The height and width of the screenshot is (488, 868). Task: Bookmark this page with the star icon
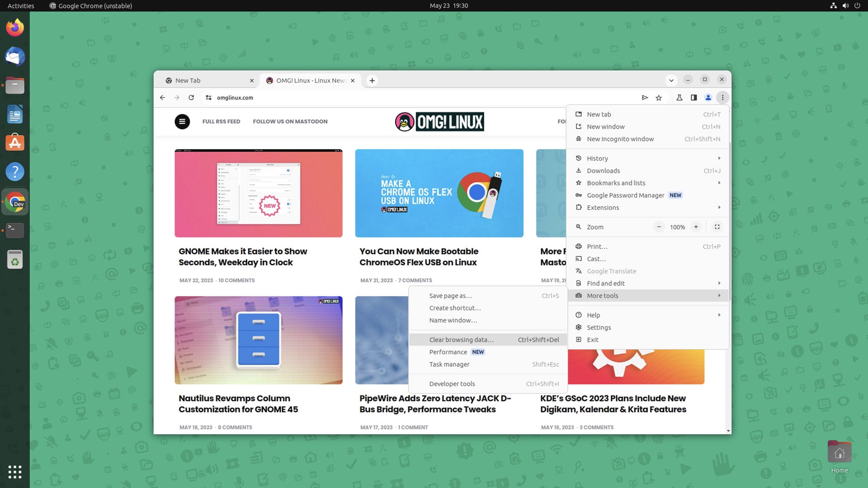tap(659, 98)
